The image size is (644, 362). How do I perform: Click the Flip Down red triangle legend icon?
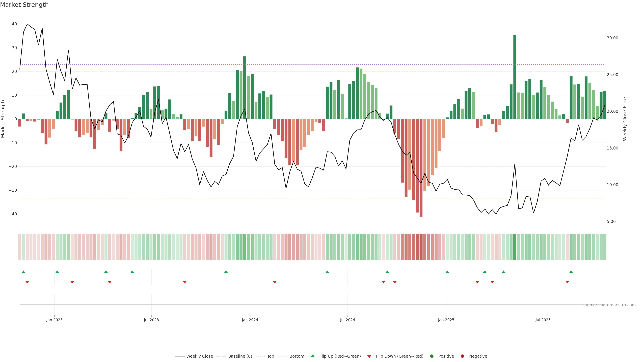pyautogui.click(x=369, y=356)
